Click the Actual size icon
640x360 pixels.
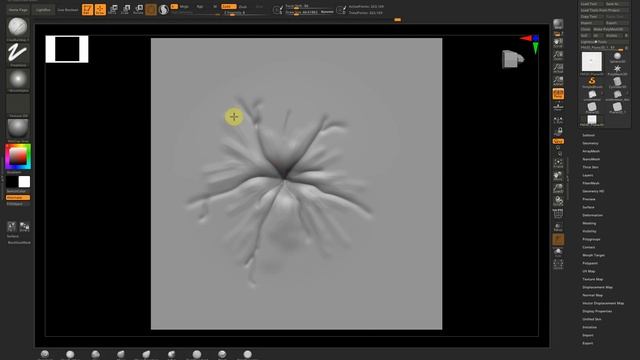click(x=558, y=68)
